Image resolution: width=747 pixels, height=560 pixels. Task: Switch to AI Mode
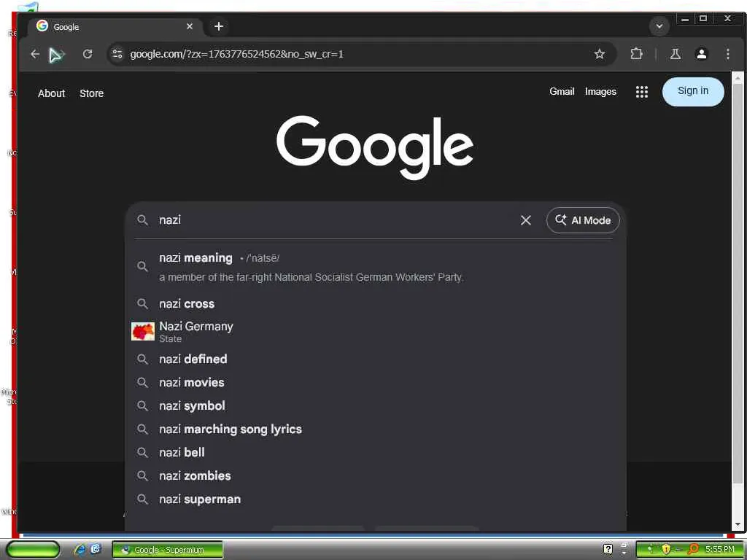pos(583,220)
